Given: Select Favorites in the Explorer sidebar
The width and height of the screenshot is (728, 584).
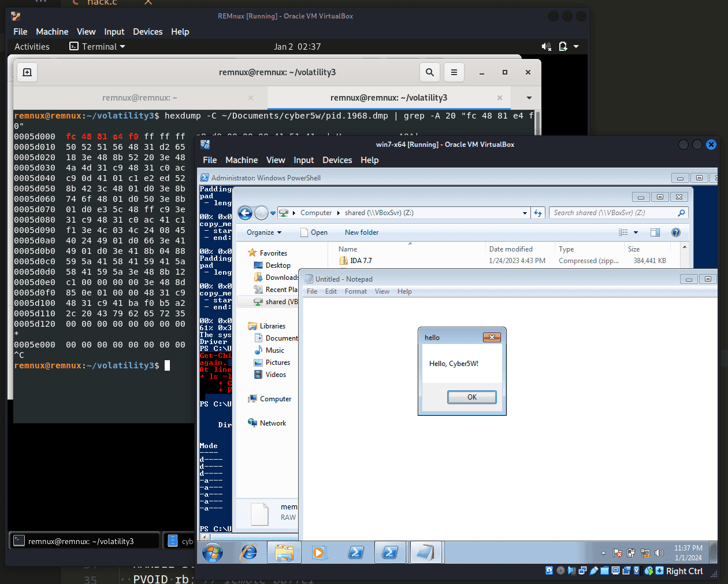Looking at the screenshot, I should coord(273,253).
